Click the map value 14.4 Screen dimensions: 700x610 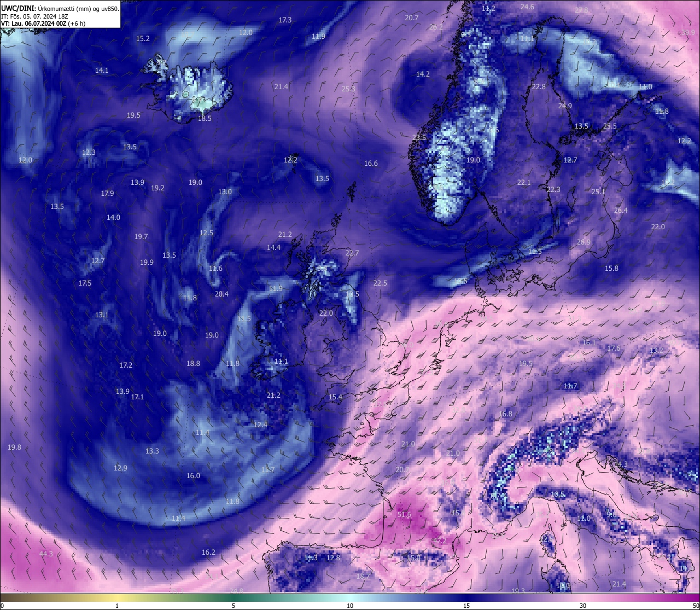point(273,248)
